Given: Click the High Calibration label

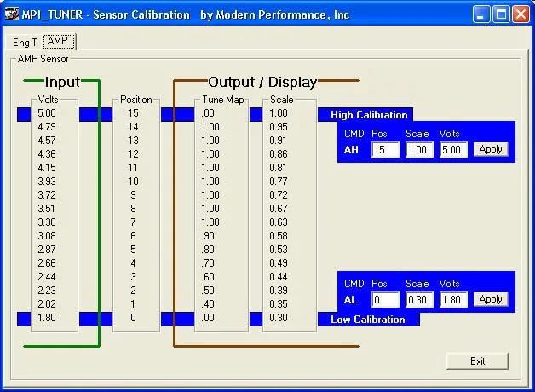Looking at the screenshot, I should (369, 115).
